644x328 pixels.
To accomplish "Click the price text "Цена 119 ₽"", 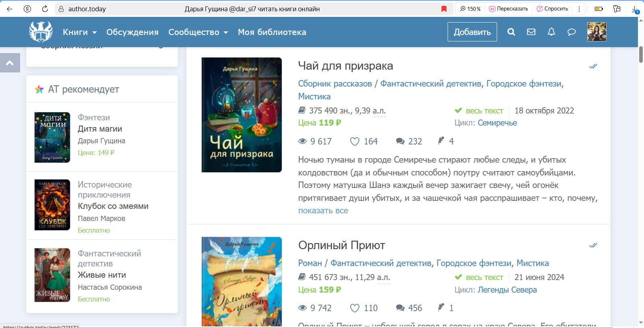I will [320, 123].
